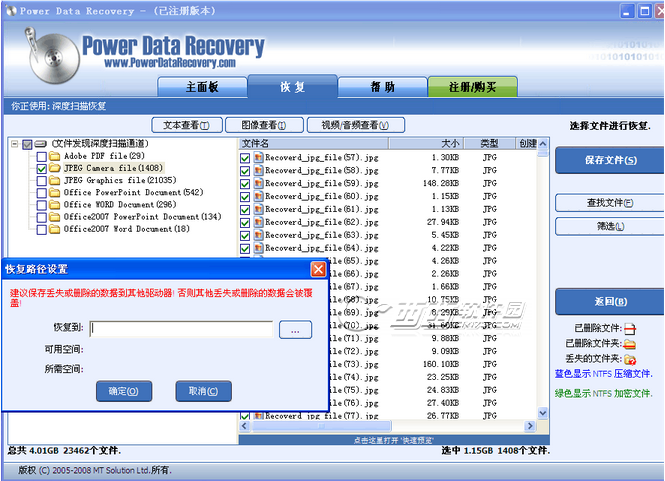This screenshot has height=481, width=665.
Task: Check the Office WORD Document (296) checkbox
Action: pos(42,205)
